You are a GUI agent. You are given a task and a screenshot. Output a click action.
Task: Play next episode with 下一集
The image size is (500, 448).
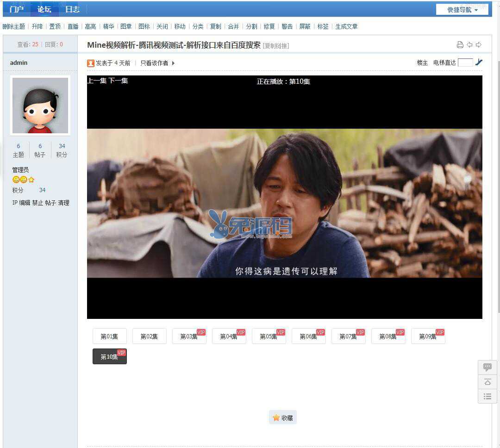118,81
